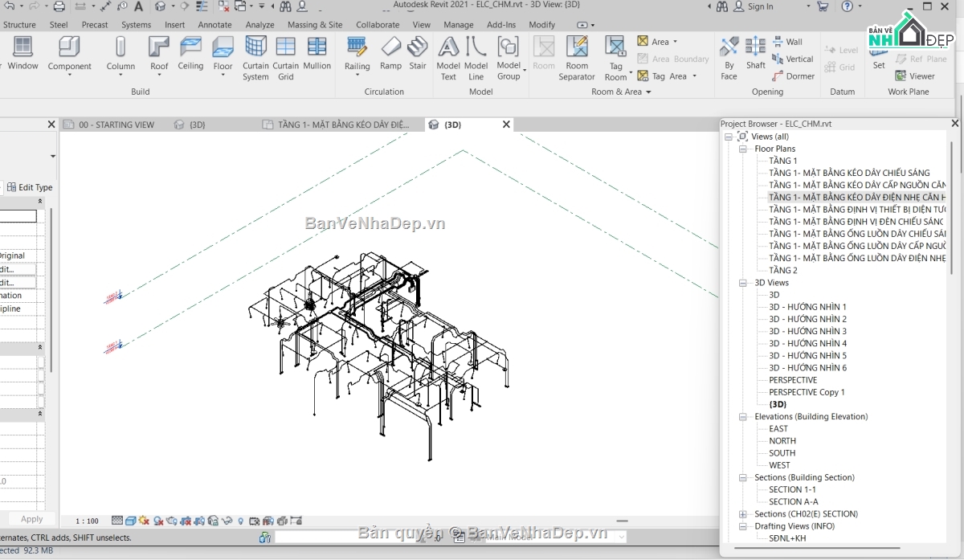Close the active {3D} view tab

(506, 125)
